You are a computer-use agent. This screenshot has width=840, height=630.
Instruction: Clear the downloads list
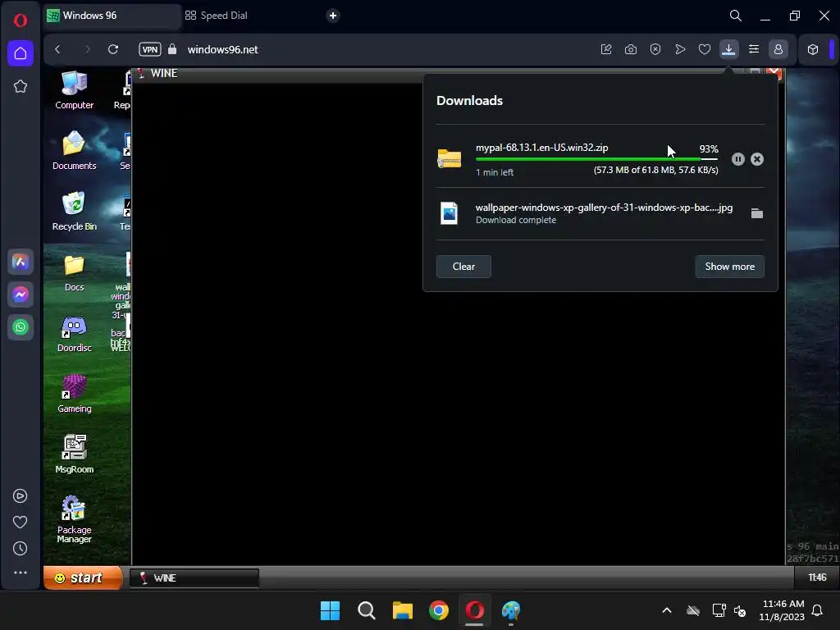point(463,267)
